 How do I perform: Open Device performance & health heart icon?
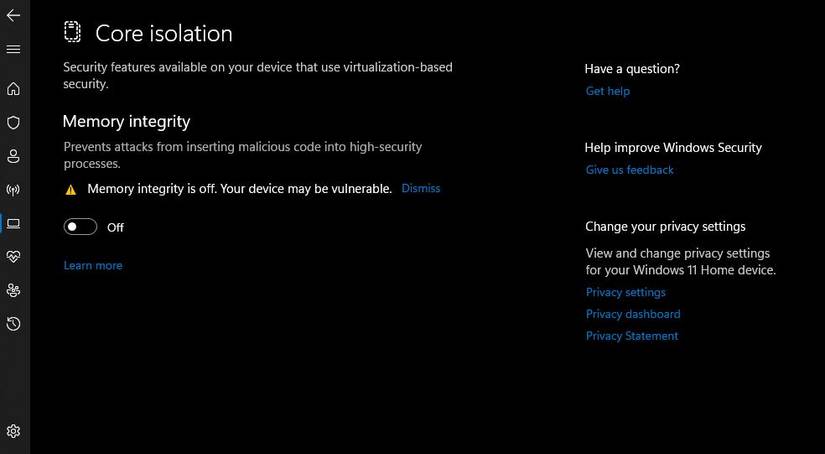(13, 257)
